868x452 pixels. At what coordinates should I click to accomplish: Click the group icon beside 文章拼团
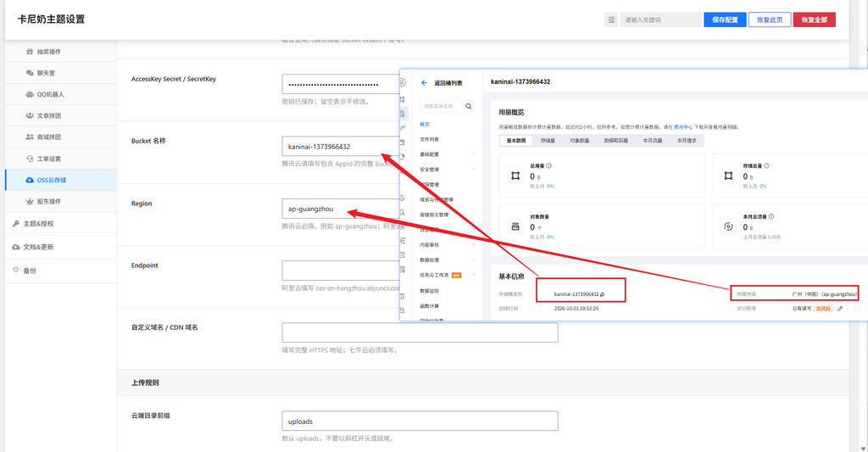30,116
